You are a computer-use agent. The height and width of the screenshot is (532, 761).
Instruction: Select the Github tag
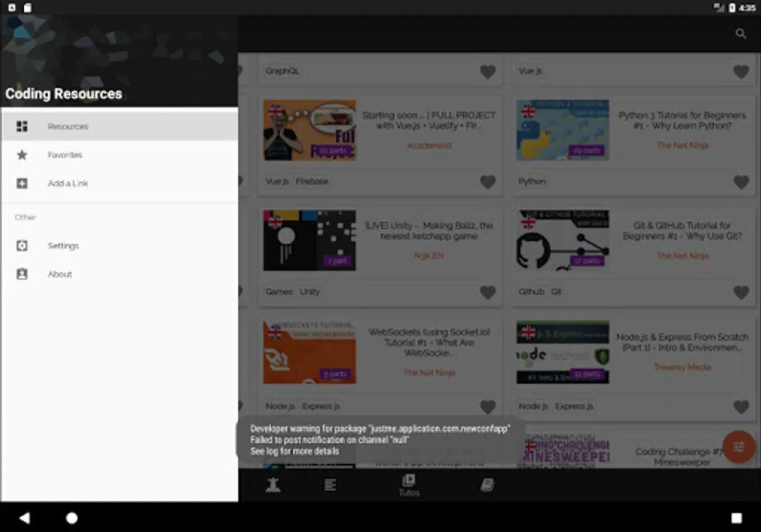[x=531, y=292]
